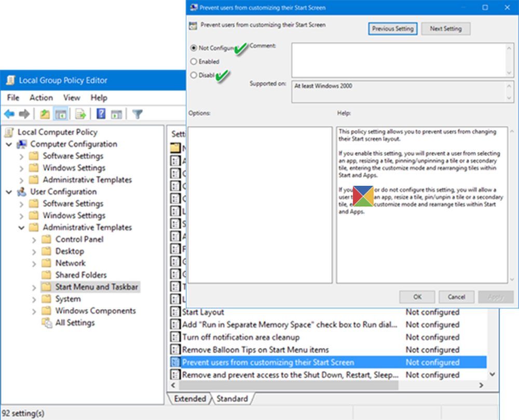The image size is (519, 420).
Task: Click OK in the policy dialog
Action: point(417,297)
